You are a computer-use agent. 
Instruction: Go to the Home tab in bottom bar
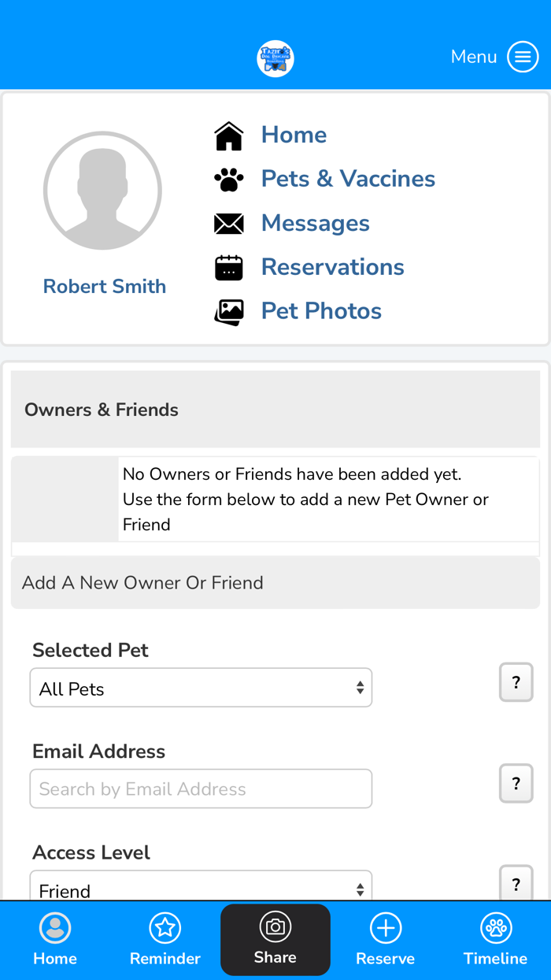(x=55, y=939)
